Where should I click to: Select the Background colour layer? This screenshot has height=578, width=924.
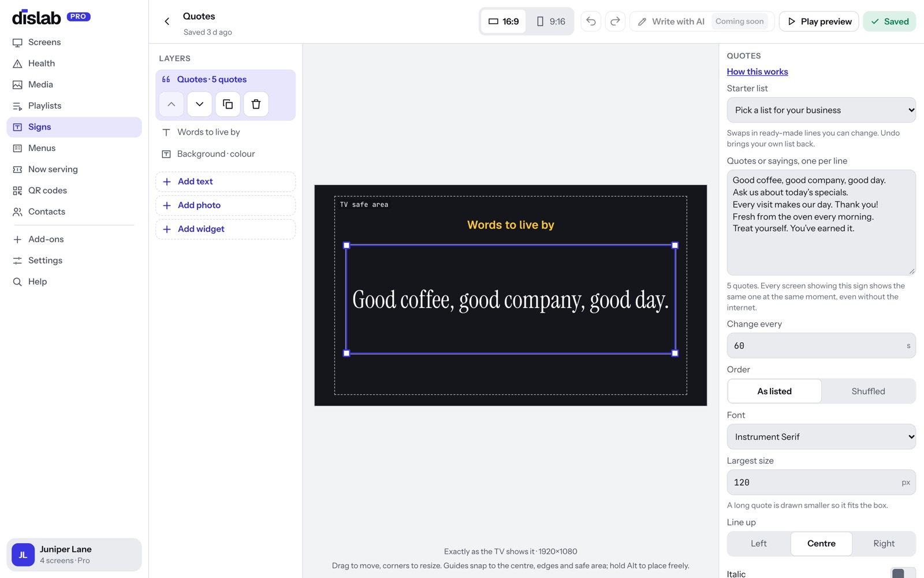click(225, 154)
